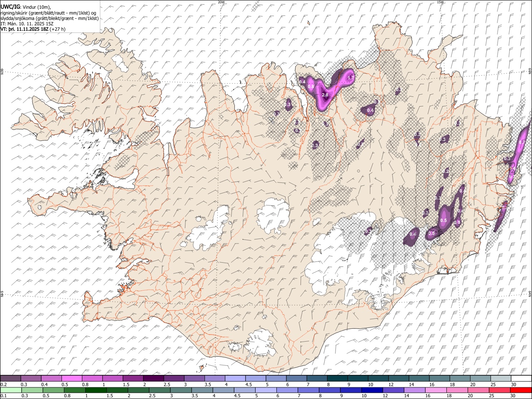Click the 'slydda/snjókoma (grátt/bleikt/grænt - mm/1klst)' line
Viewport: 532px width, 399px height.
point(49,18)
